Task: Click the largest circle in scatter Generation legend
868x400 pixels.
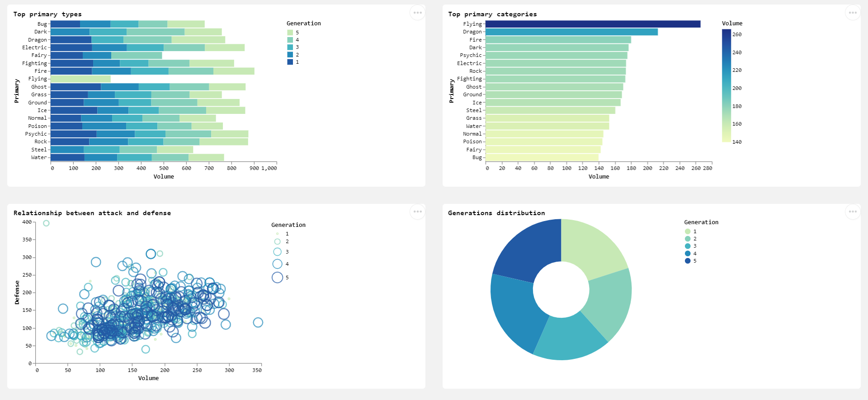Action: [x=277, y=278]
